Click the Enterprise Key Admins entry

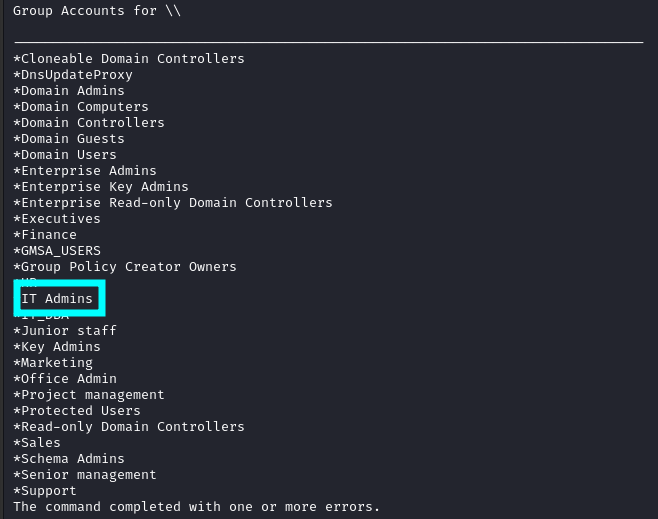pos(101,187)
